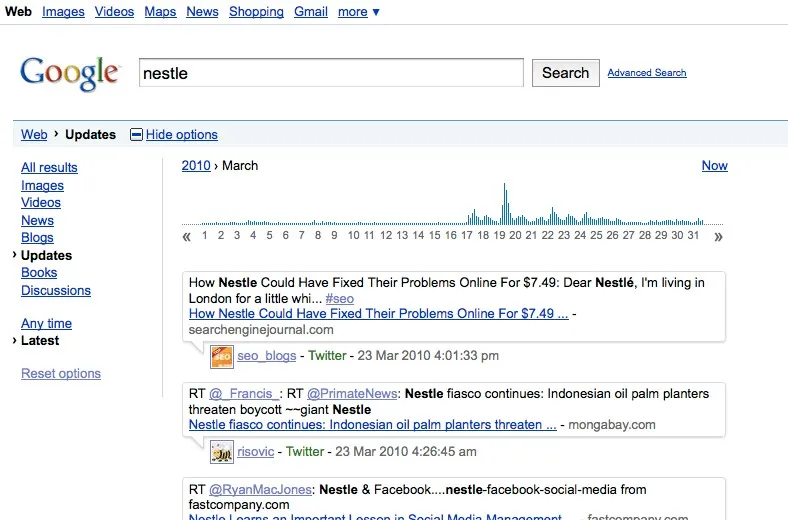Select day 17 on the timeline
This screenshot has width=788, height=520.
[467, 235]
